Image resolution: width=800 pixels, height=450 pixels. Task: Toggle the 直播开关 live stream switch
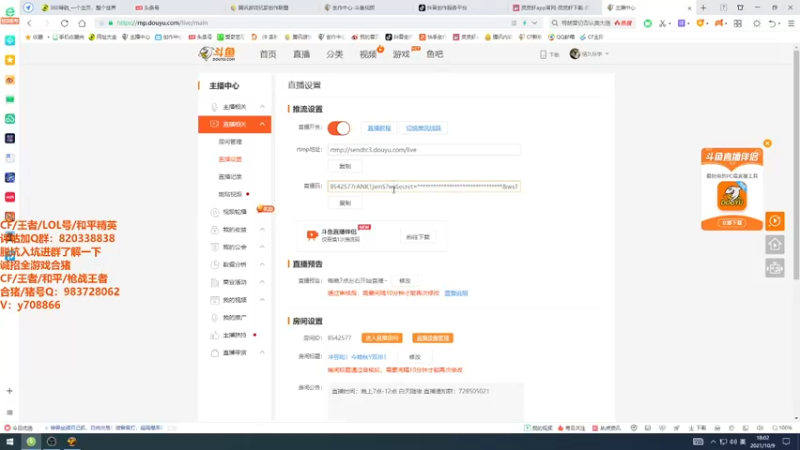click(x=339, y=128)
